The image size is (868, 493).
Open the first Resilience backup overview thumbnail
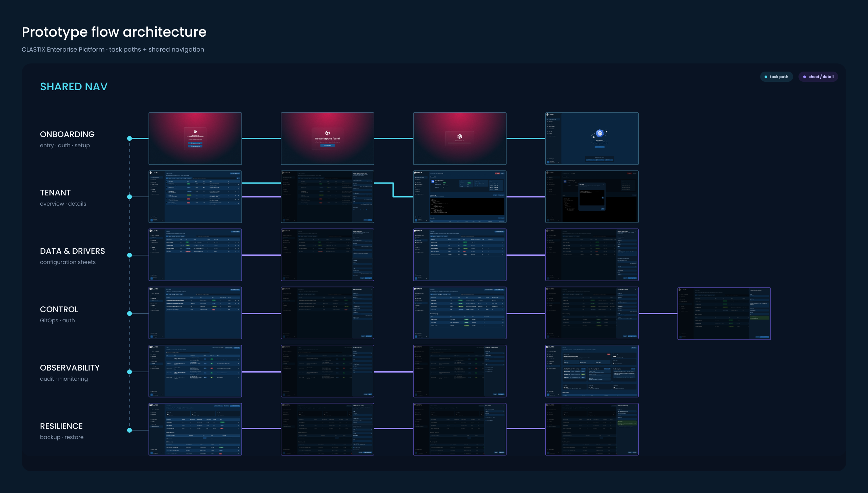coord(195,429)
